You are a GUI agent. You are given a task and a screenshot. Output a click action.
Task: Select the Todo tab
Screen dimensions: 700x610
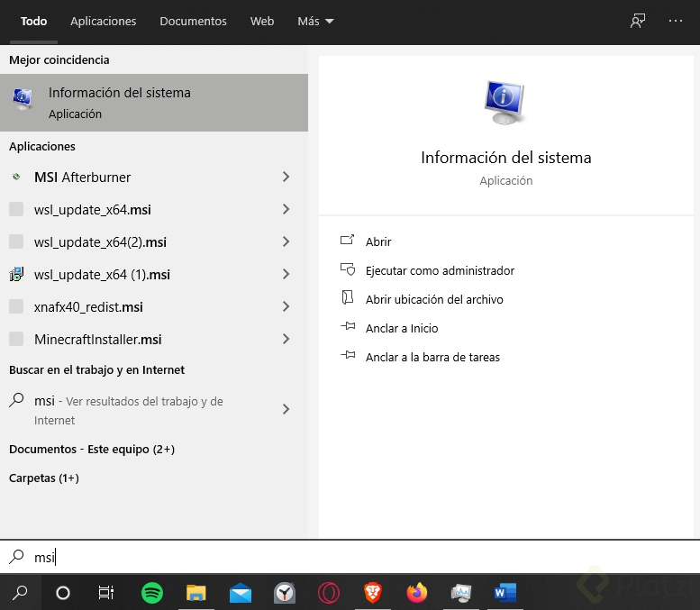tap(33, 21)
